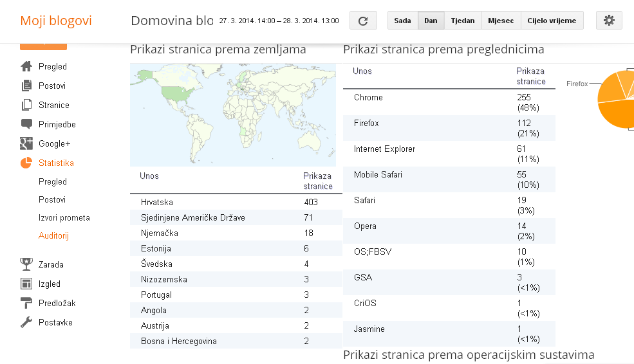
Task: Select the Sada time range
Action: [402, 21]
